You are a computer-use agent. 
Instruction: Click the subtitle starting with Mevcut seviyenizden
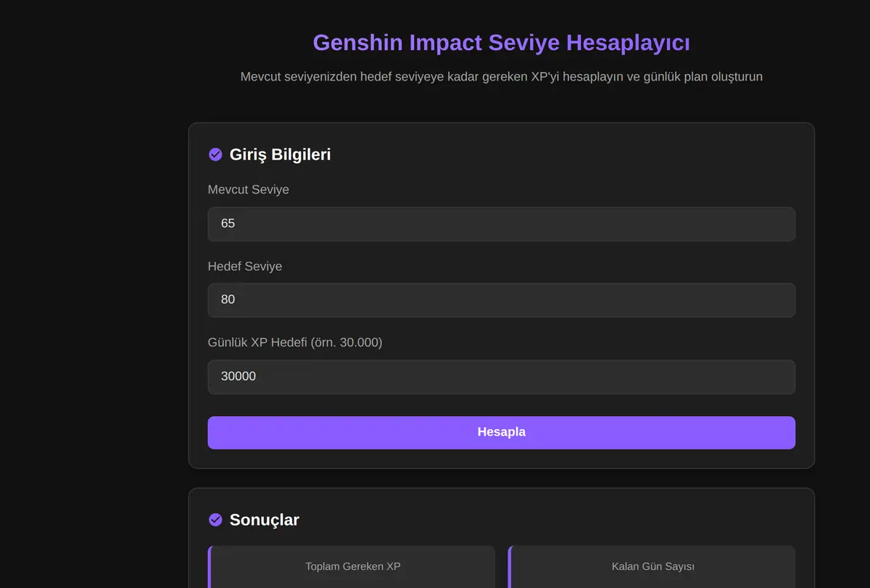coord(501,76)
